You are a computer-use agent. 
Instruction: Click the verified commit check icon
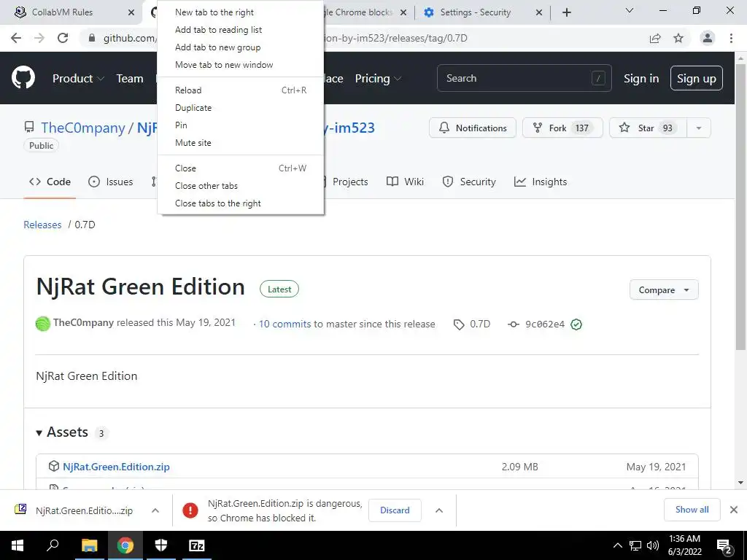click(x=576, y=324)
